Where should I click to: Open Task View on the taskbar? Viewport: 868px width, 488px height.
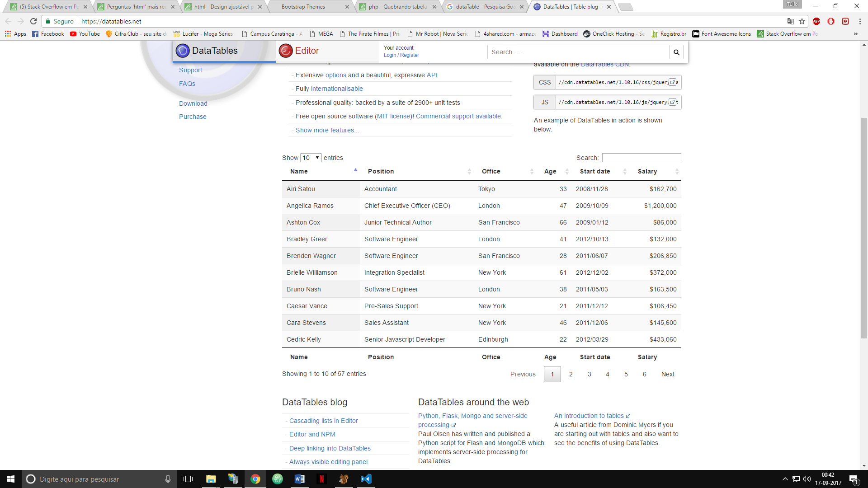point(188,479)
